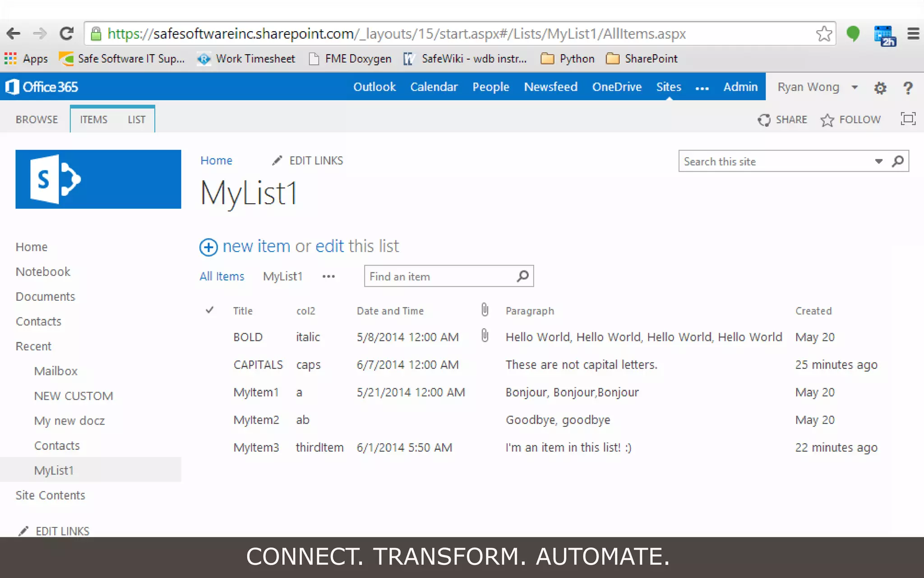This screenshot has width=924, height=578.
Task: Open the green balloon extension icon
Action: [853, 34]
